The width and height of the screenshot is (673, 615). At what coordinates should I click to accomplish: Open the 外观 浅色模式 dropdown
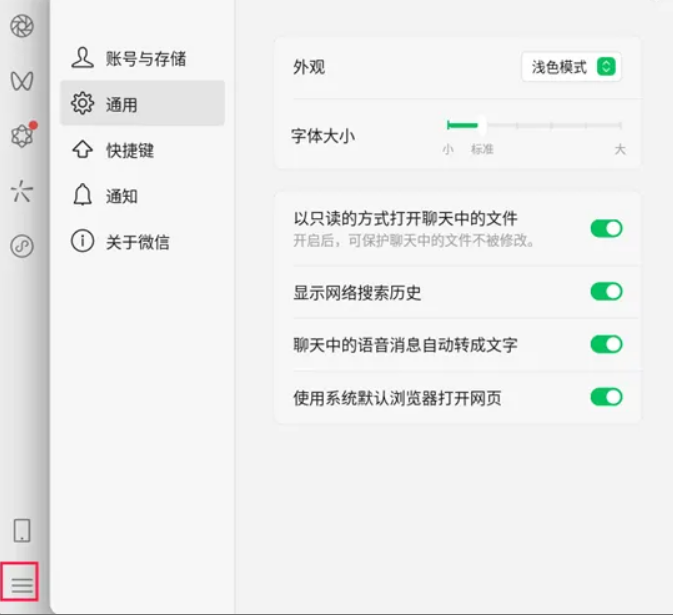click(571, 67)
